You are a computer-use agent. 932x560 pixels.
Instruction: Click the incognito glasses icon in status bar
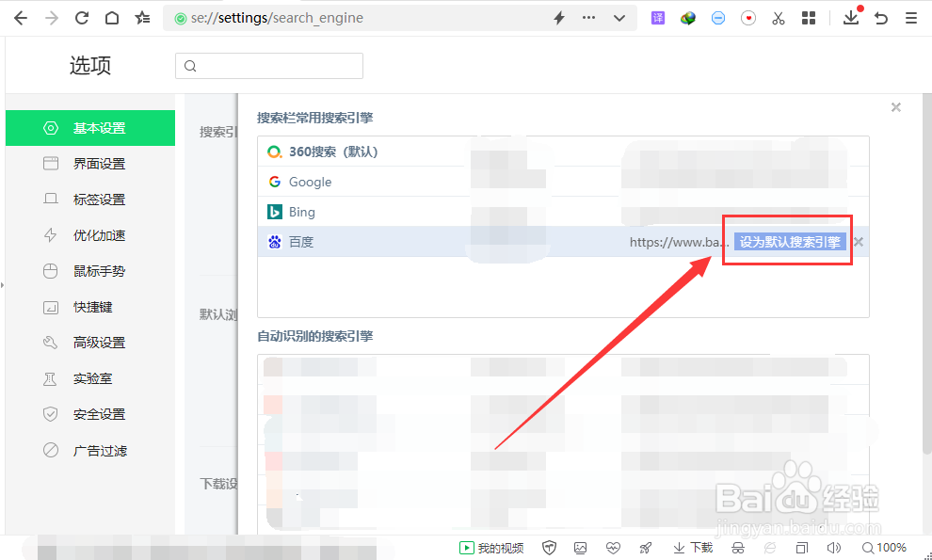[738, 548]
